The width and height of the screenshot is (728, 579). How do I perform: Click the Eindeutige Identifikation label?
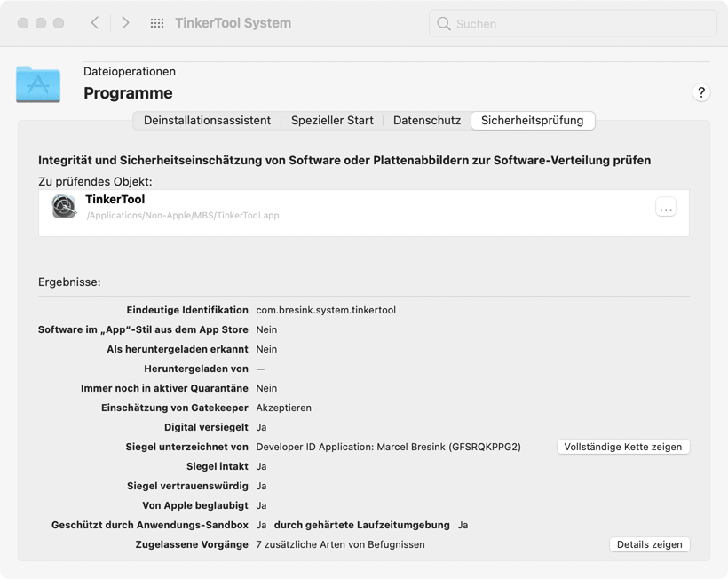tap(187, 310)
